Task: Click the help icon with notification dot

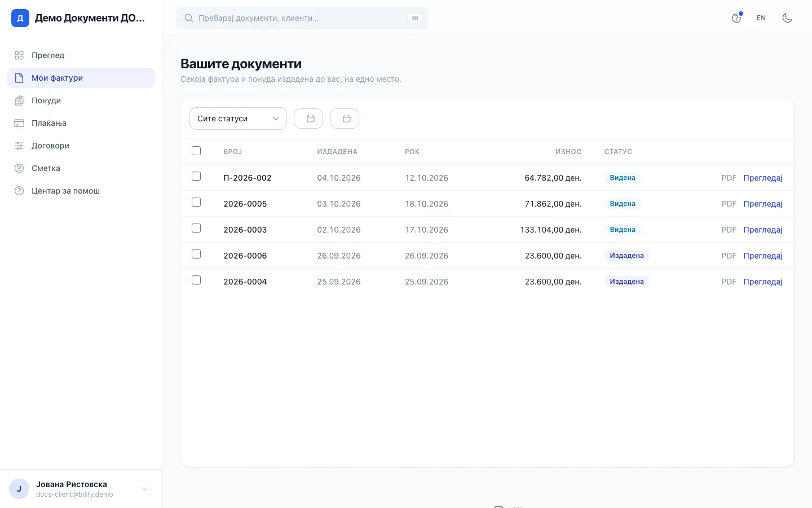Action: click(x=736, y=18)
